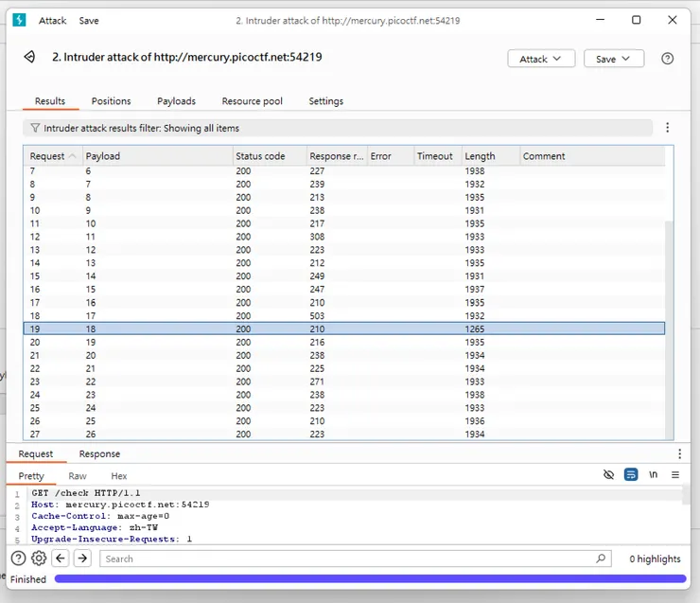This screenshot has width=700, height=603.
Task: Sort results by Request column header
Action: (47, 156)
